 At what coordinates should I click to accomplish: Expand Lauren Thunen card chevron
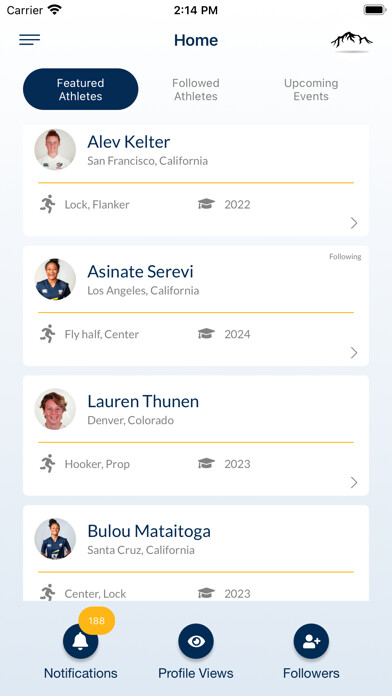(354, 482)
